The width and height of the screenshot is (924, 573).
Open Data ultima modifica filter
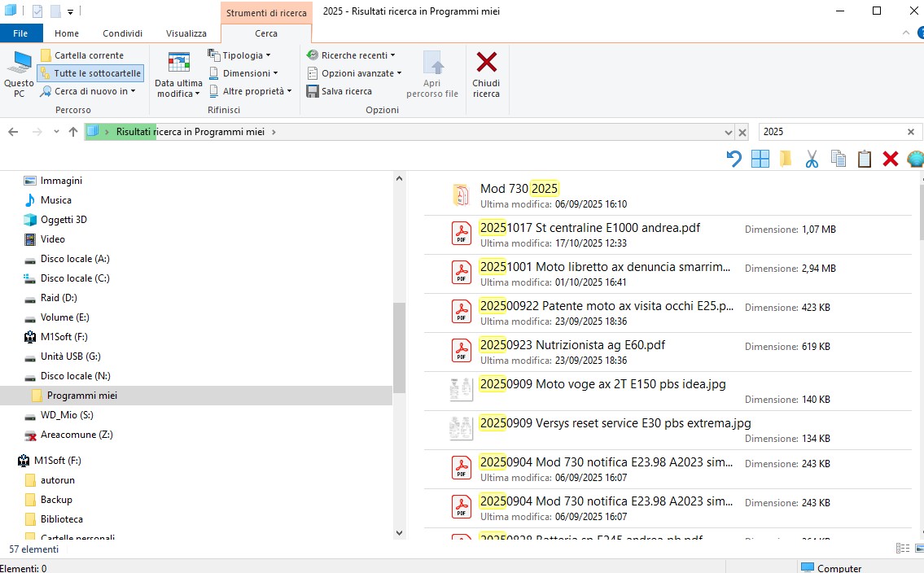pos(178,74)
